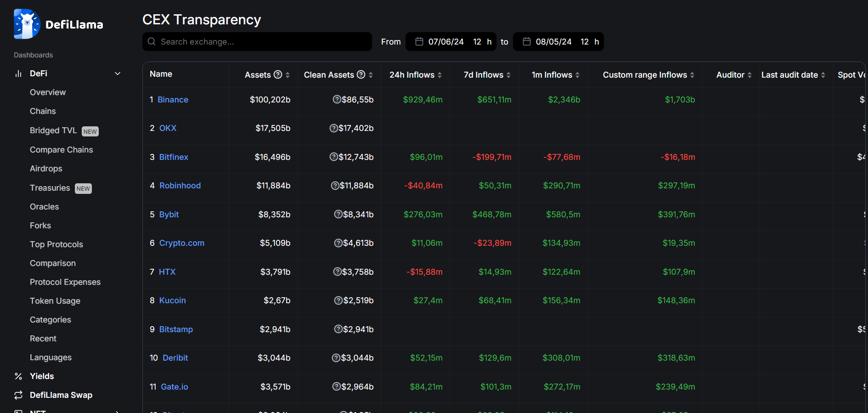Open the Overview page
This screenshot has width=868, height=413.
click(48, 92)
